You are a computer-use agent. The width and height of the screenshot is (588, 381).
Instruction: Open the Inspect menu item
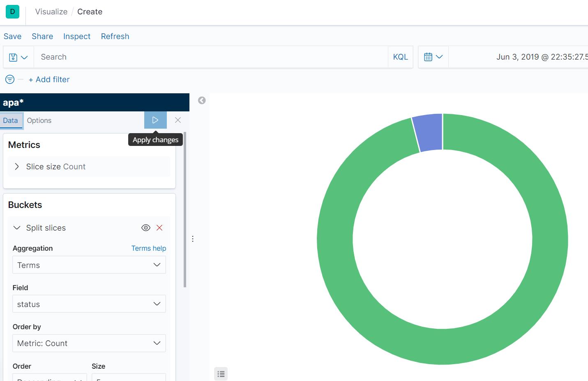tap(77, 36)
